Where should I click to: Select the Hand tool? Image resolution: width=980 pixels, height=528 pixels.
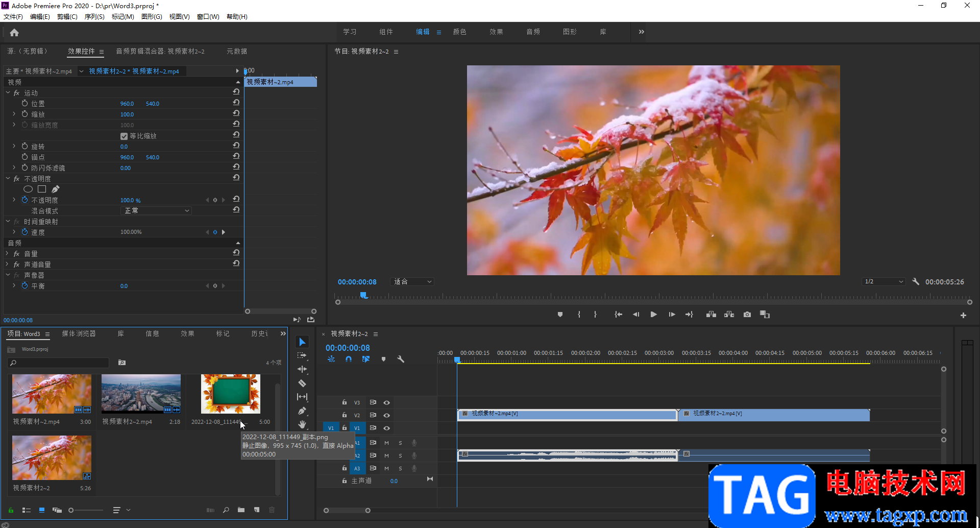coord(302,424)
